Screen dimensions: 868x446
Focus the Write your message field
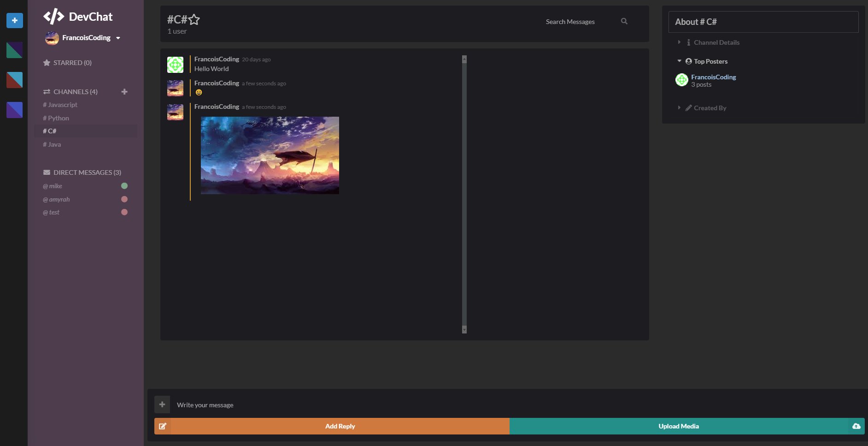click(517, 405)
